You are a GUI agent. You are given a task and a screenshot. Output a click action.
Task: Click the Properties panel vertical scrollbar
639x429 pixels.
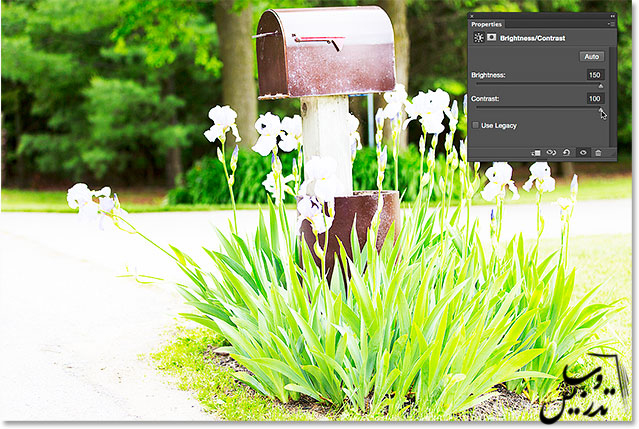(x=612, y=96)
